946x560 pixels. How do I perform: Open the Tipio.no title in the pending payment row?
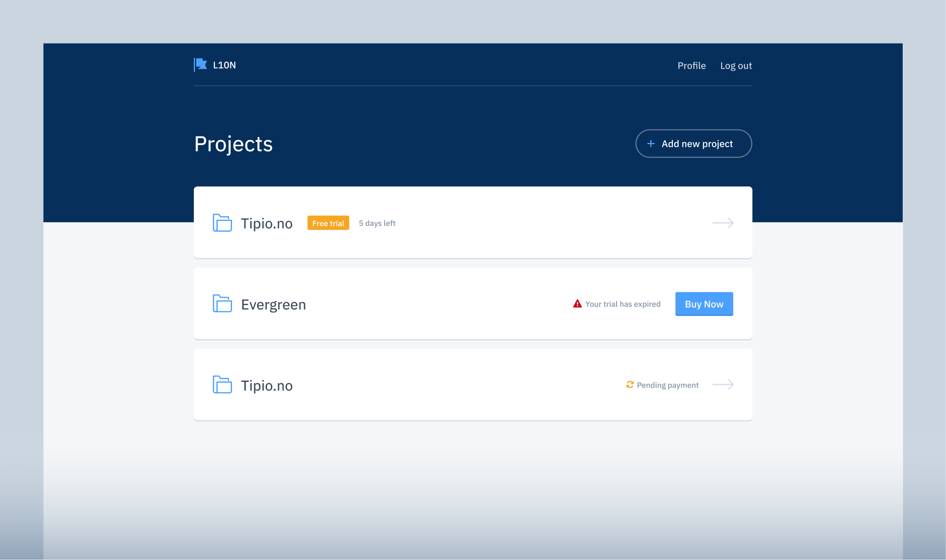[x=267, y=386]
